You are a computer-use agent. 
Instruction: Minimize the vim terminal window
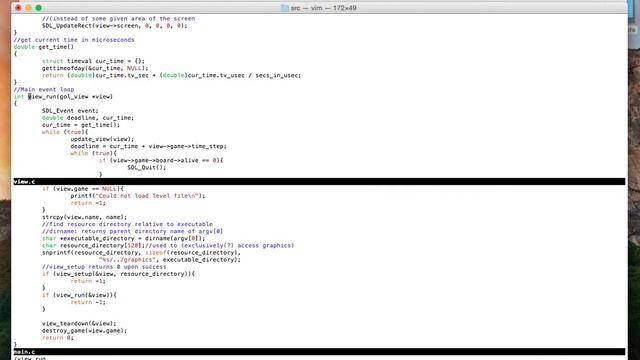pos(28,8)
